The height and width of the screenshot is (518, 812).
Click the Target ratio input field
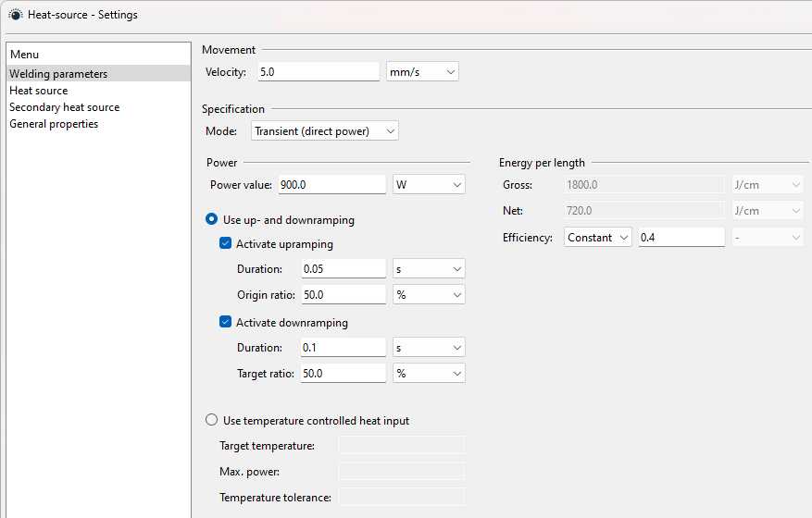(x=344, y=373)
